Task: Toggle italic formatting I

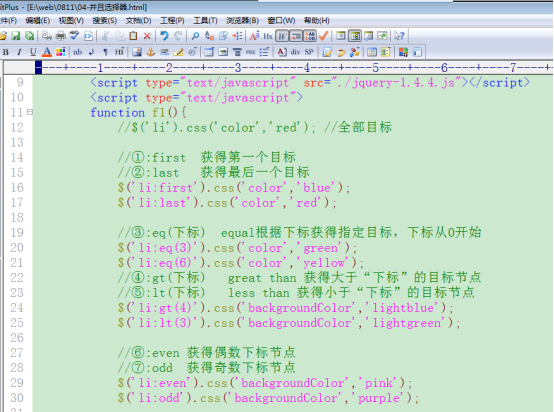Action: click(x=19, y=52)
